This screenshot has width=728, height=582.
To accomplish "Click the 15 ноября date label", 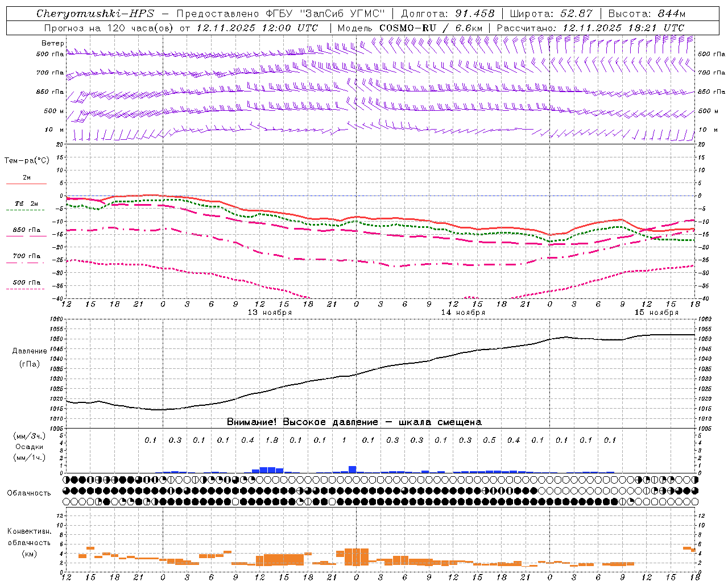I will [x=656, y=313].
